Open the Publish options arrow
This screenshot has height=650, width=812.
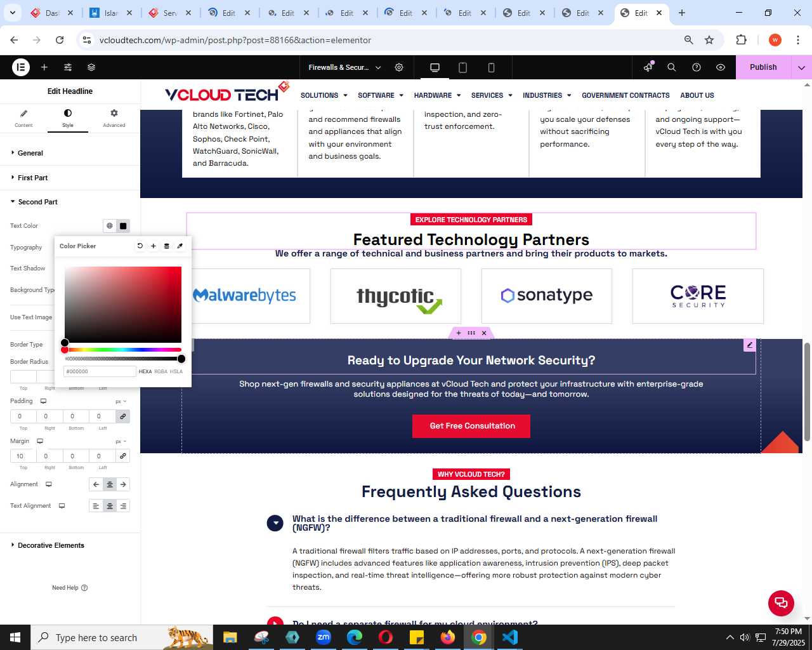point(802,67)
